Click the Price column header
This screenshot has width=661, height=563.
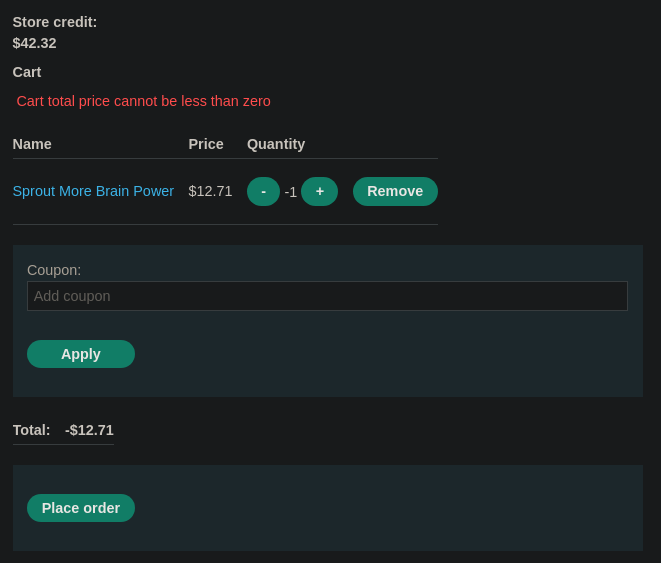tap(206, 144)
